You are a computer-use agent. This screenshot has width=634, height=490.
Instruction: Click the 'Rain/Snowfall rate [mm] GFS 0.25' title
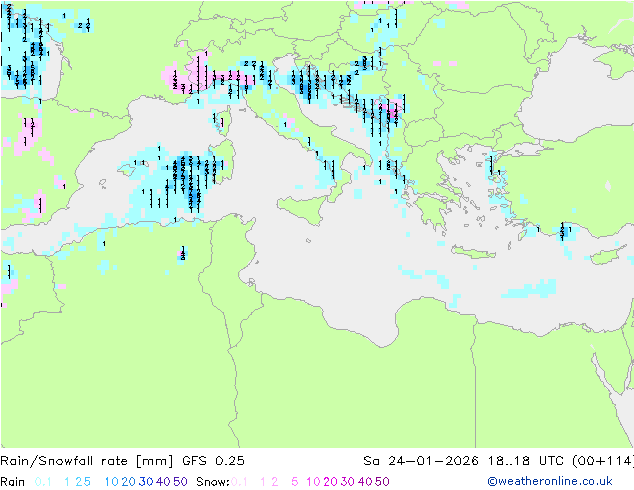point(122,460)
